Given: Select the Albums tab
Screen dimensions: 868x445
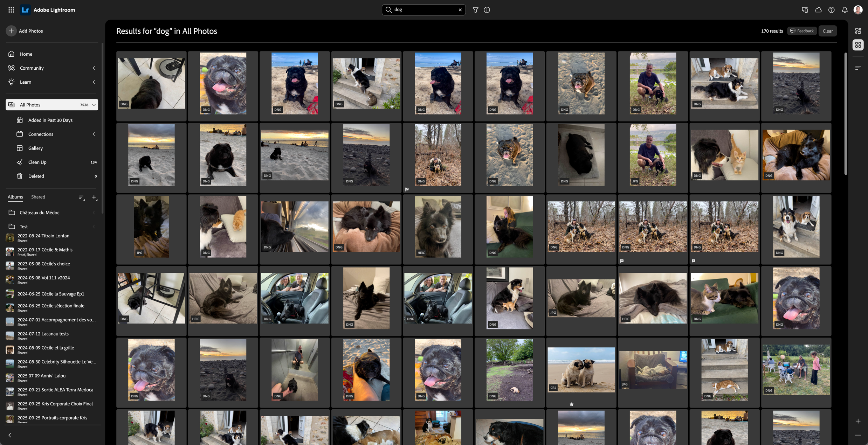Looking at the screenshot, I should point(15,197).
